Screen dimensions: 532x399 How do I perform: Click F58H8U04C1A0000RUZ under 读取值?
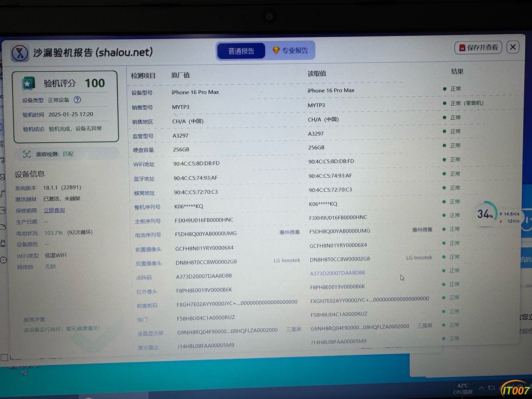point(339,314)
